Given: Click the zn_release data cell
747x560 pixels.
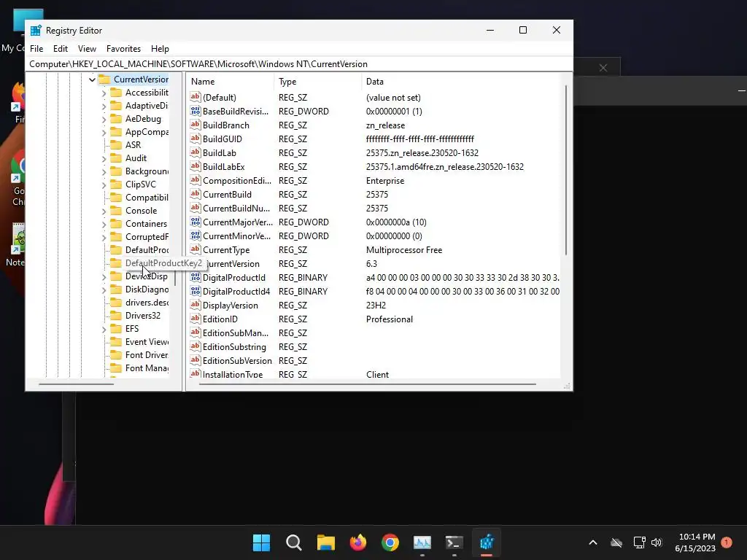Looking at the screenshot, I should [385, 125].
